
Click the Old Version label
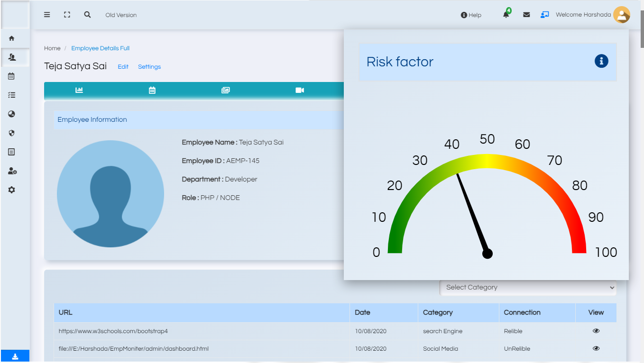coord(120,15)
